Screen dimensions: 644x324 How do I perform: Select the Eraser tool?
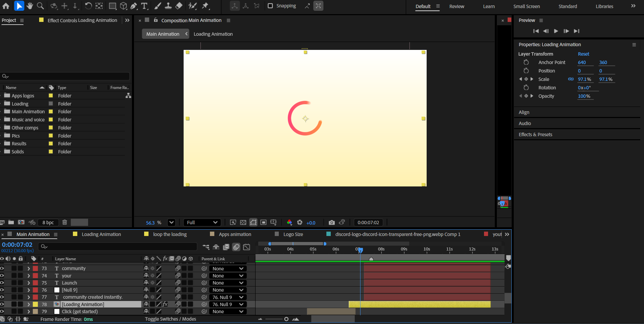[179, 6]
